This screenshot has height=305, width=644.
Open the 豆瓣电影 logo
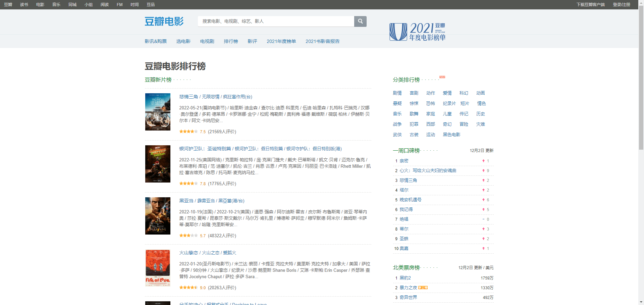coord(164,21)
